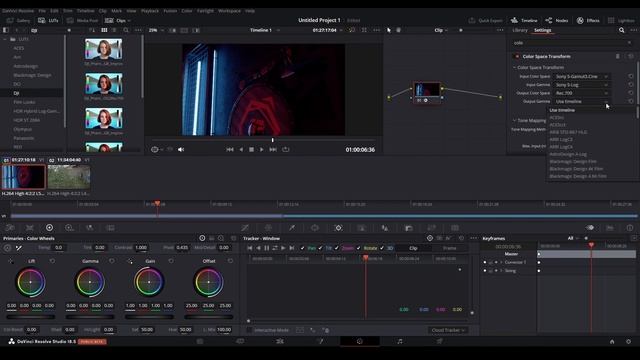
Task: Toggle the Zoom tracking checkbox
Action: click(337, 248)
